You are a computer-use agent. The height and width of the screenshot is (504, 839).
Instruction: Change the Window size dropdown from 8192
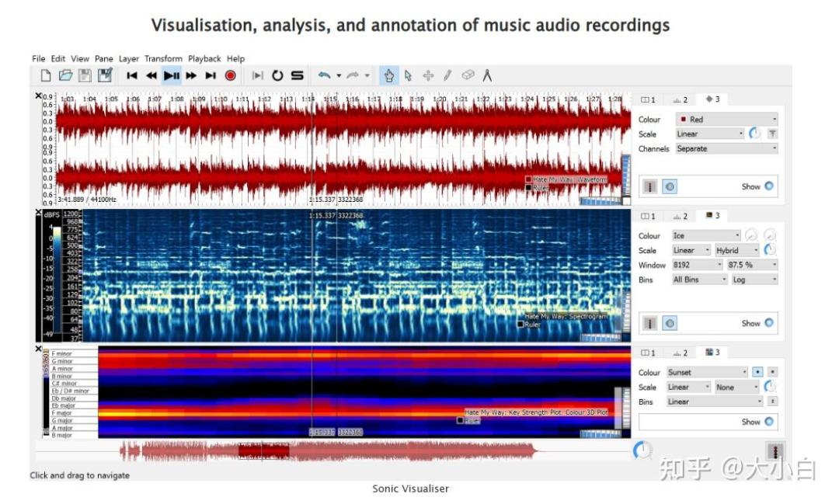click(698, 264)
